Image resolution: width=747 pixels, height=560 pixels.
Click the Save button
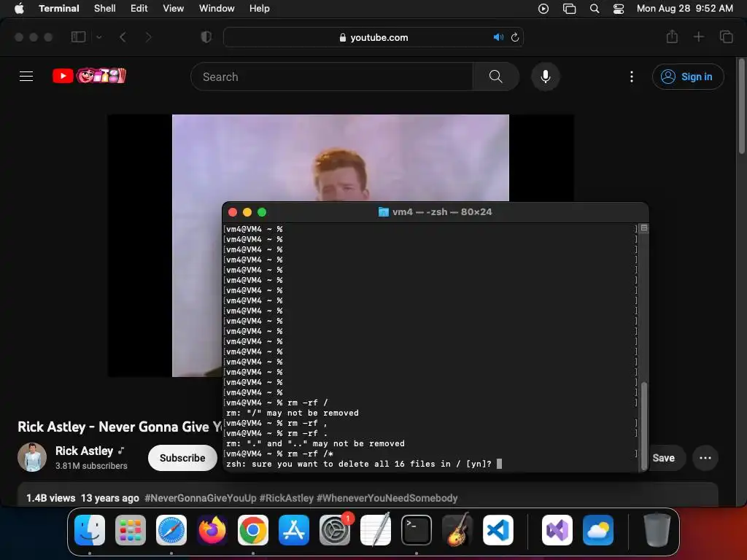664,458
